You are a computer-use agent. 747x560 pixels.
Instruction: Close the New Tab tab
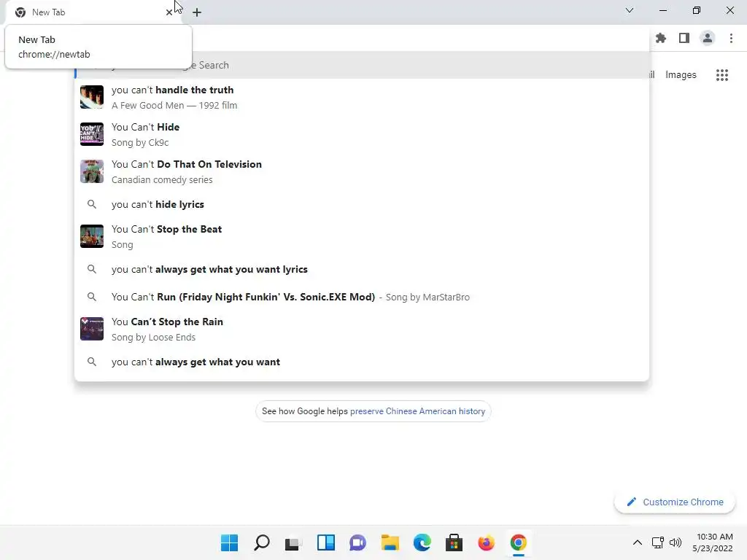coord(169,12)
